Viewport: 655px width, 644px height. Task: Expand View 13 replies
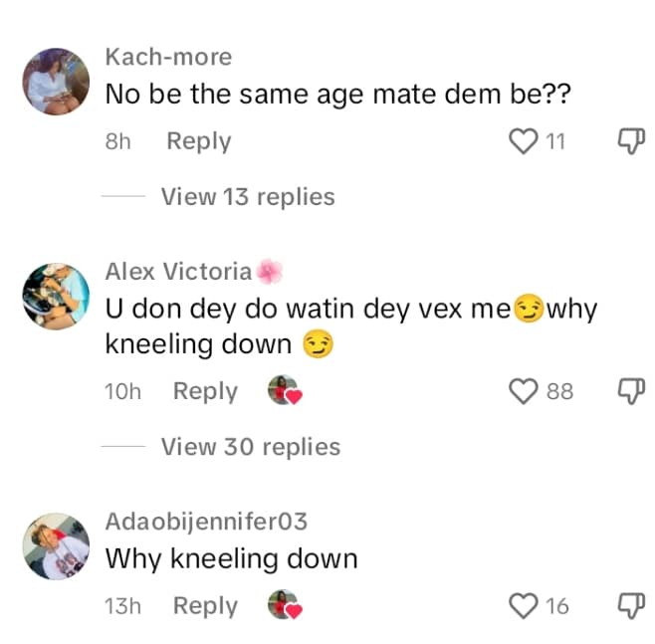coord(247,196)
